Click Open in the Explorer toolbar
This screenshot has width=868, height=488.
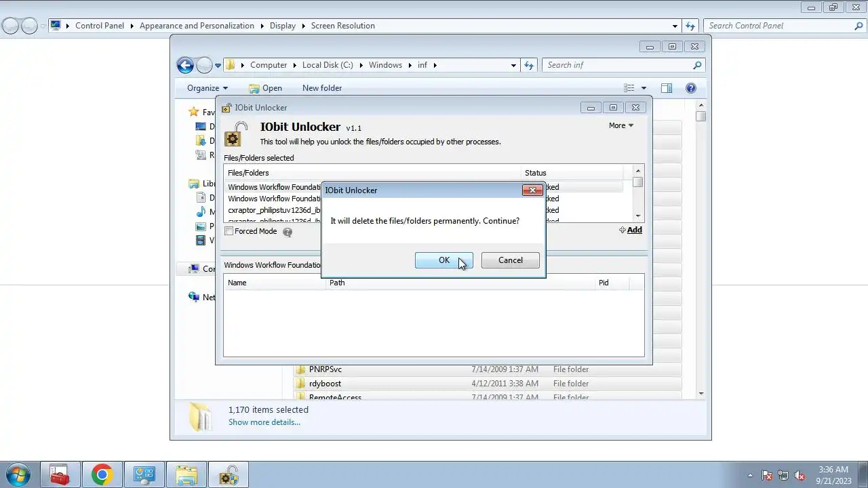click(x=265, y=88)
